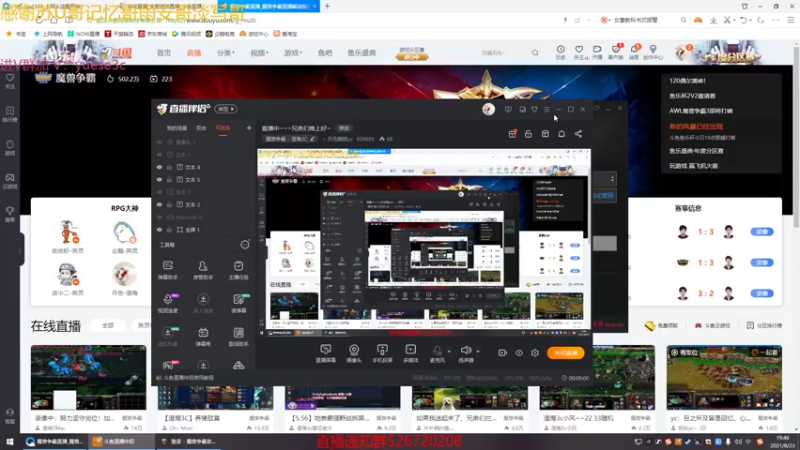Click the blue button on the 3:2 match row
Viewport: 800px width, 450px height.
[762, 293]
